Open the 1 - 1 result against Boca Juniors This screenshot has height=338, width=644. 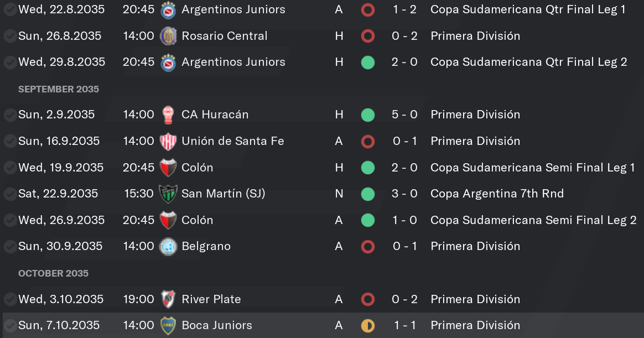tap(404, 325)
